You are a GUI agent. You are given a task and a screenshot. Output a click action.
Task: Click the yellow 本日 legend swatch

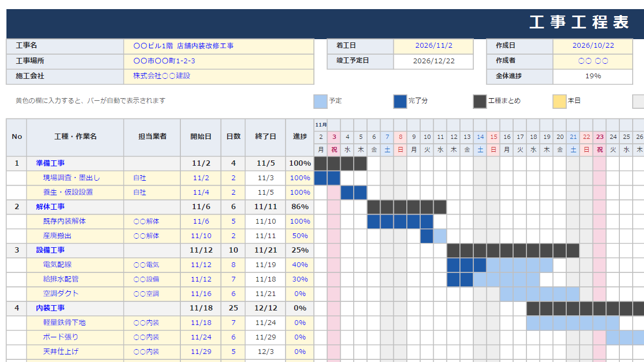[560, 101]
